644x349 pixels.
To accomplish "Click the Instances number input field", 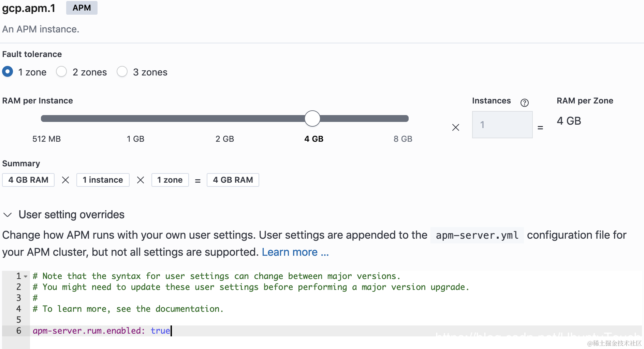I will pyautogui.click(x=502, y=125).
